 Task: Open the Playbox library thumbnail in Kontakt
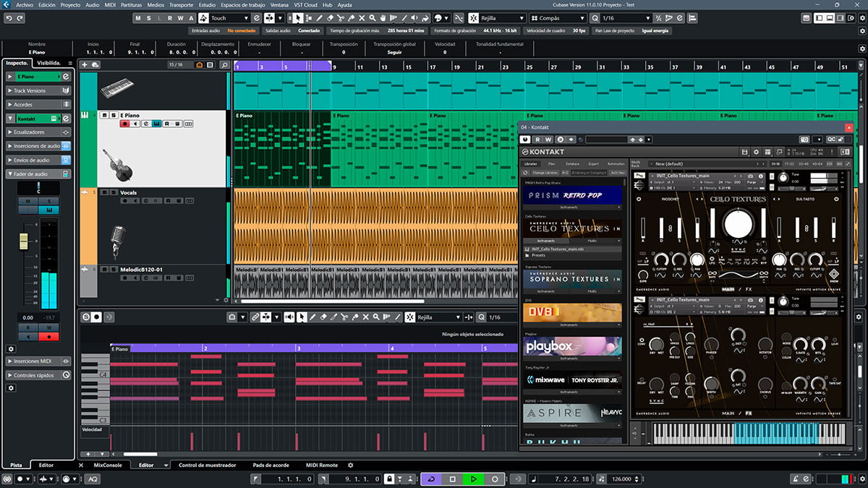coord(572,346)
